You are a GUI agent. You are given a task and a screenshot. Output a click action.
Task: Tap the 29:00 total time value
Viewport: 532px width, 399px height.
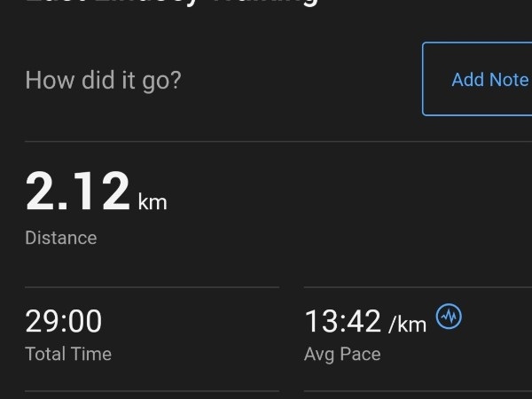pyautogui.click(x=64, y=321)
